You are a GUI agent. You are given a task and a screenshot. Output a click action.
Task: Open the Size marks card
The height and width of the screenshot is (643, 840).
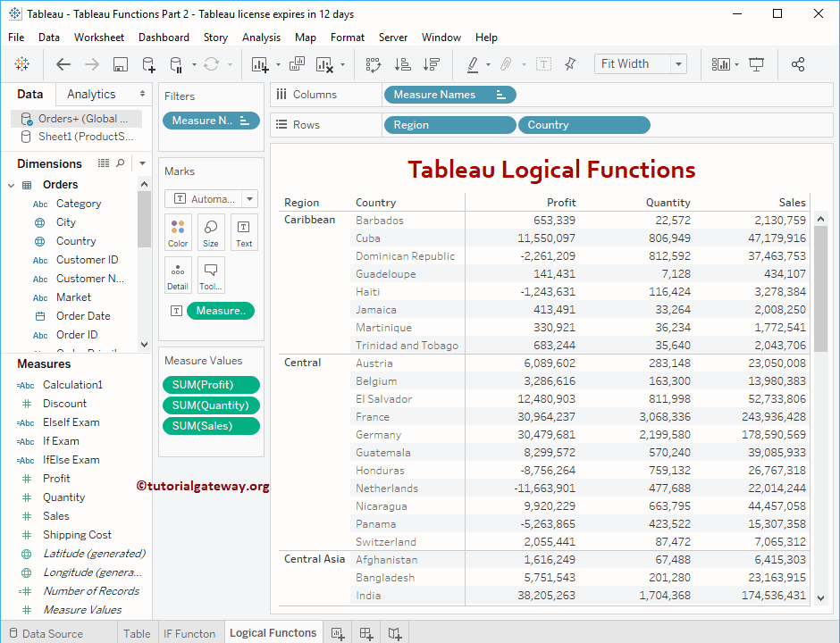210,232
